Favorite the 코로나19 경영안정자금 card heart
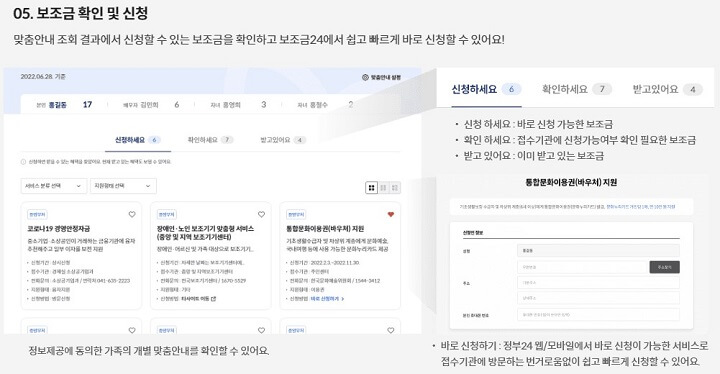The height and width of the screenshot is (374, 720). click(132, 214)
